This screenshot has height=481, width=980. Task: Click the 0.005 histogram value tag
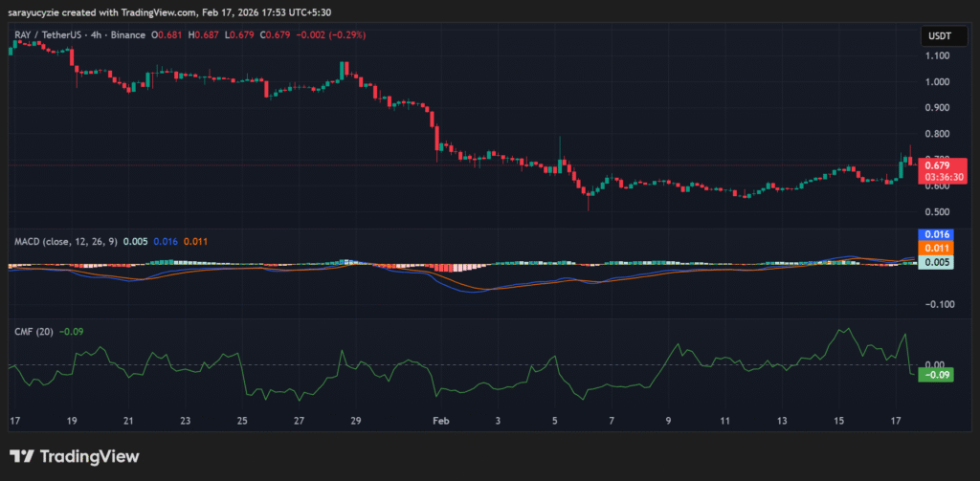coord(937,261)
